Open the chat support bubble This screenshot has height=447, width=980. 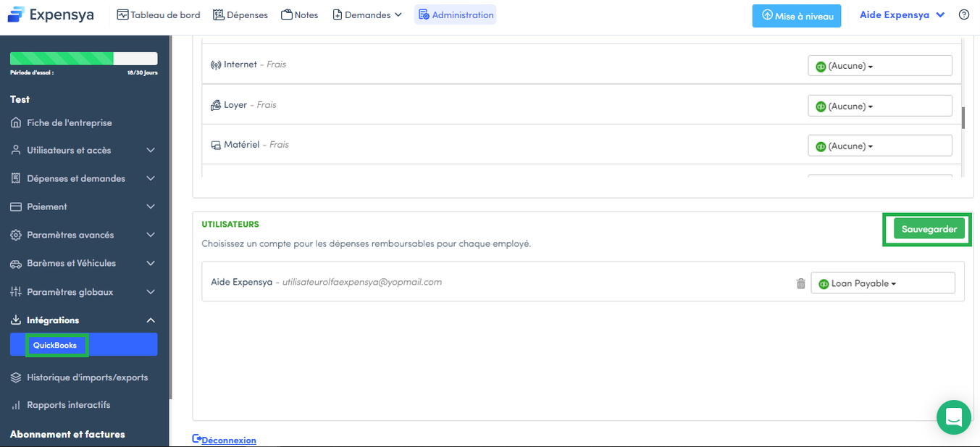[x=953, y=417]
